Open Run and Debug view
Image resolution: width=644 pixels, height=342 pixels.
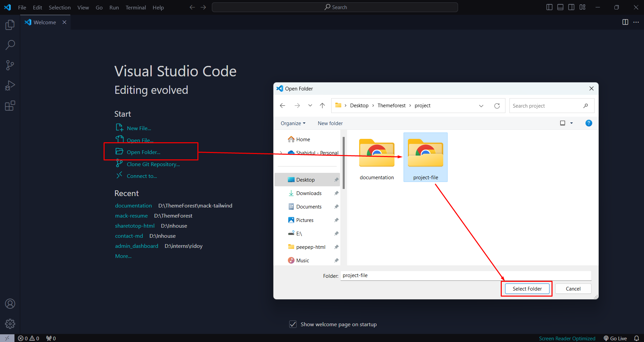click(10, 85)
